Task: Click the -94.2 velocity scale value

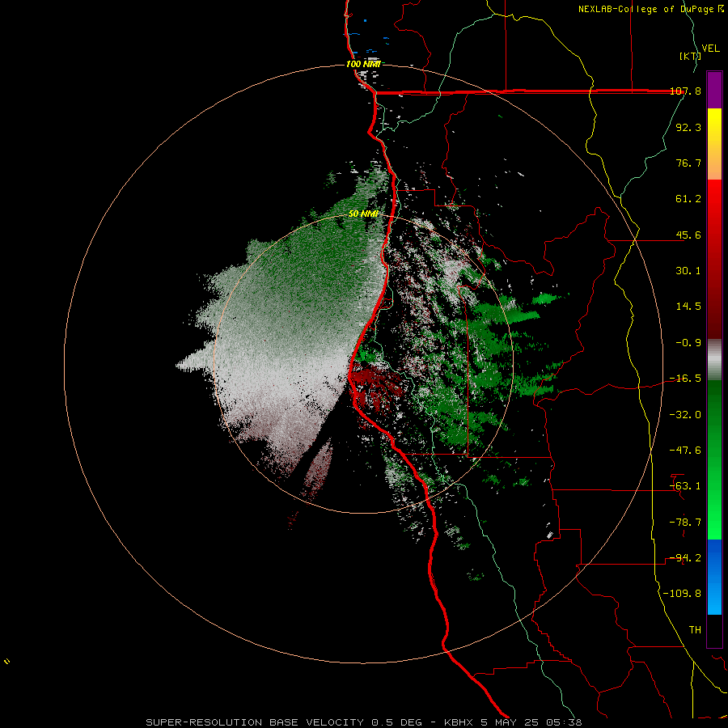Action: coord(685,558)
